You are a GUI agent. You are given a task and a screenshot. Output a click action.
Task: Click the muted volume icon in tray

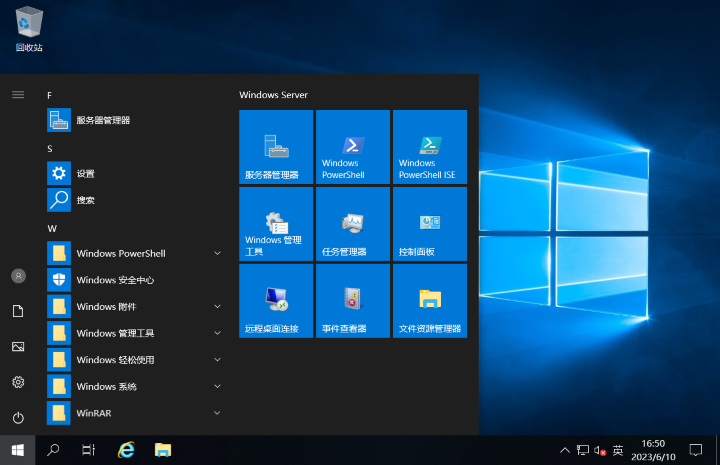point(600,451)
